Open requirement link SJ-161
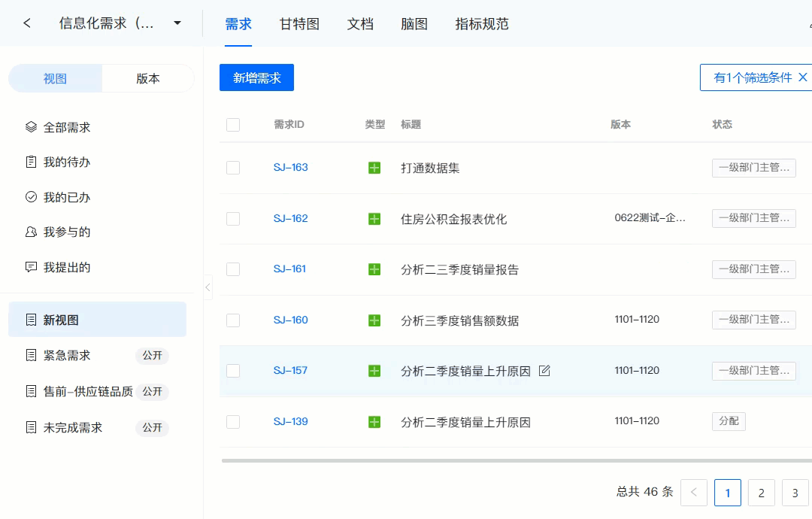The height and width of the screenshot is (519, 812). (290, 269)
